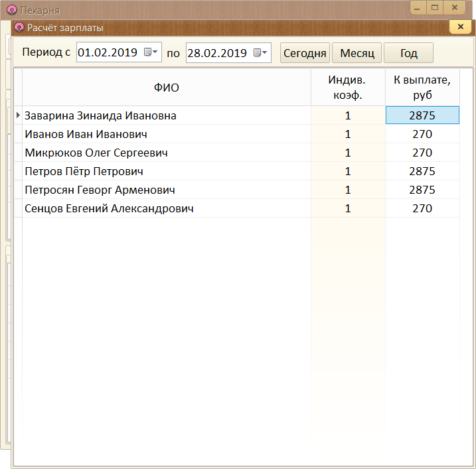The height and width of the screenshot is (469, 476).
Task: Click payout 270 for Микрюков
Action: pyautogui.click(x=422, y=153)
